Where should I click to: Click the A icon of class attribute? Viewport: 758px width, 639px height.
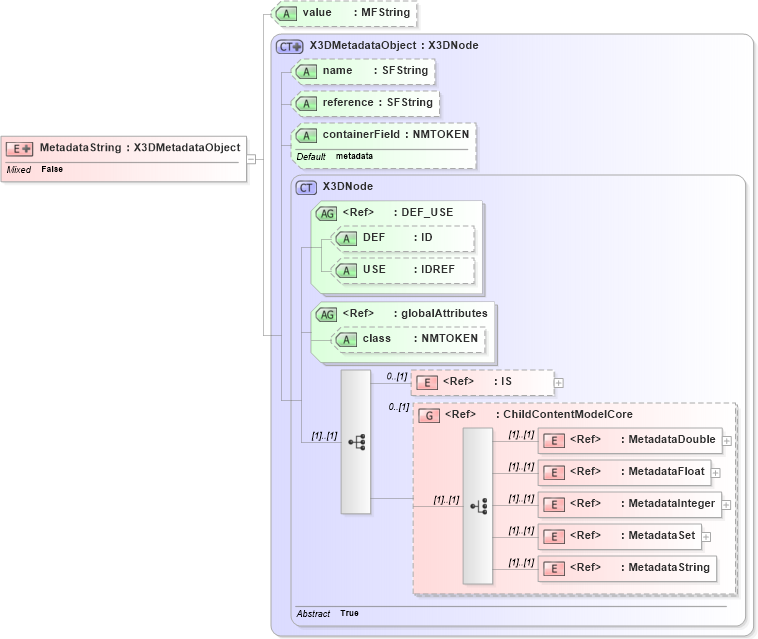[x=346, y=340]
